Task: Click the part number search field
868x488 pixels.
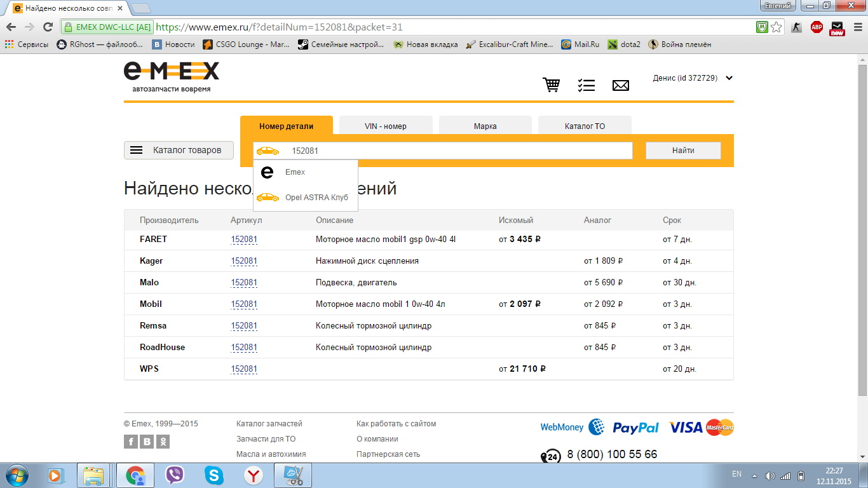Action: (x=458, y=151)
